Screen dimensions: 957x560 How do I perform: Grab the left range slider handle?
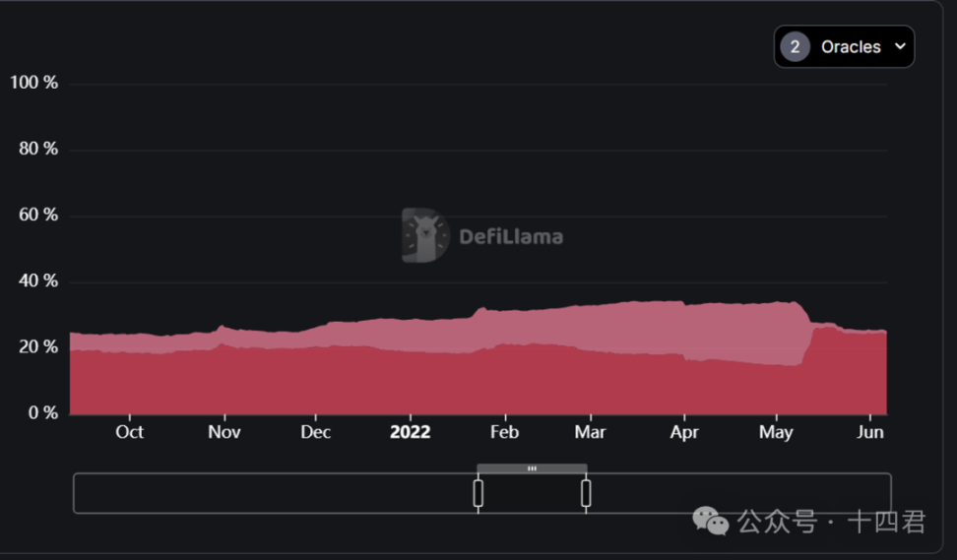pyautogui.click(x=478, y=493)
